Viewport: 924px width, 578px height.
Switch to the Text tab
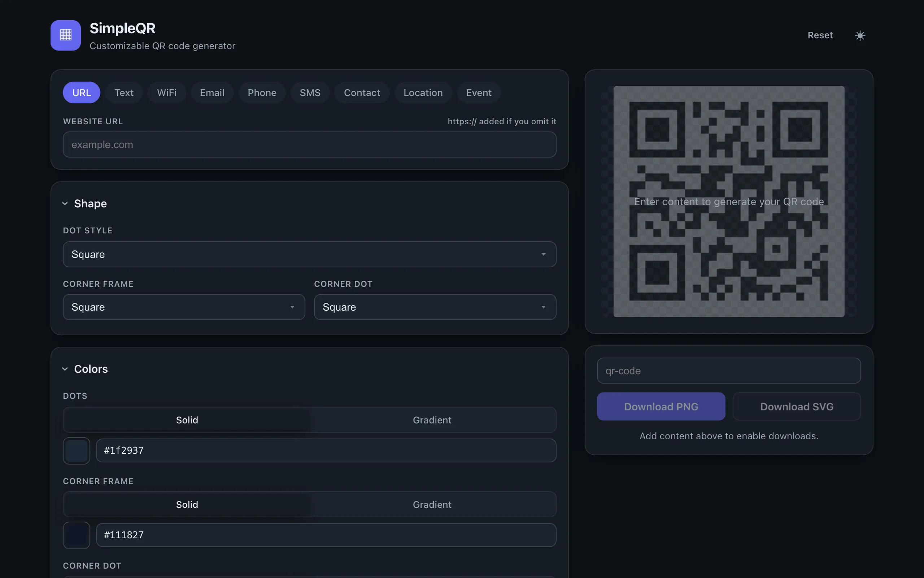pyautogui.click(x=124, y=92)
